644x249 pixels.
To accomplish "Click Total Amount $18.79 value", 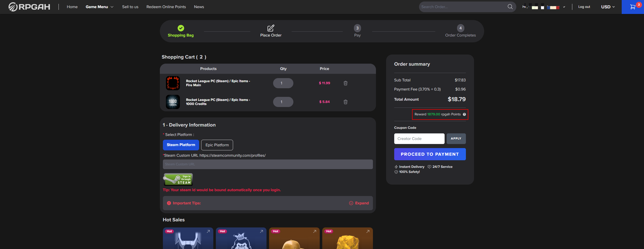I will click(x=457, y=99).
